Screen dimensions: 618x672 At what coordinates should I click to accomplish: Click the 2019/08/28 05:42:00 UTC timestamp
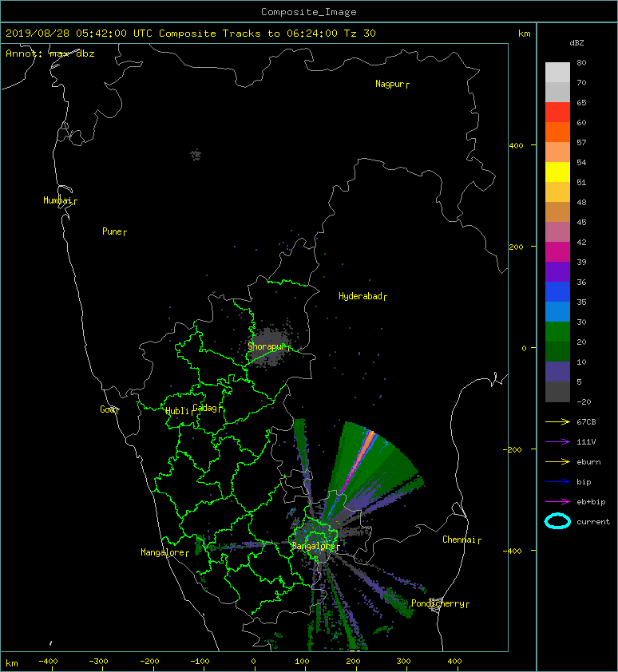point(79,34)
